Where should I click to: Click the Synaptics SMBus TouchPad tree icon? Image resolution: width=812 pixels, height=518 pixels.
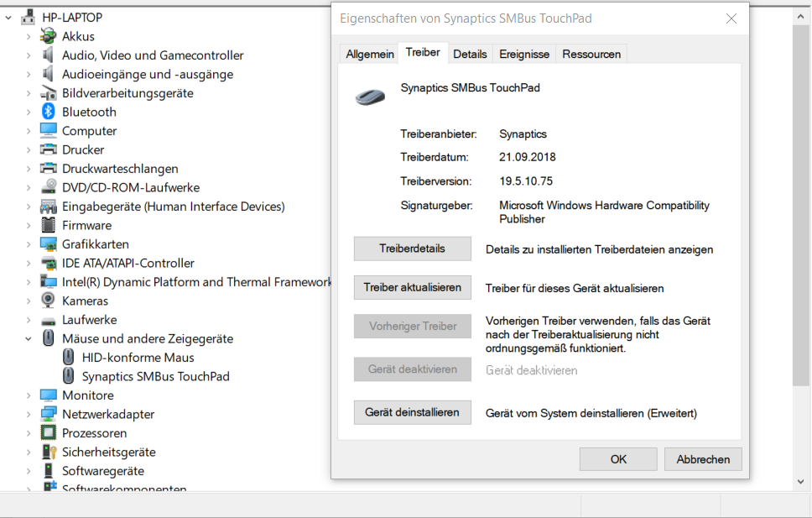click(x=68, y=376)
